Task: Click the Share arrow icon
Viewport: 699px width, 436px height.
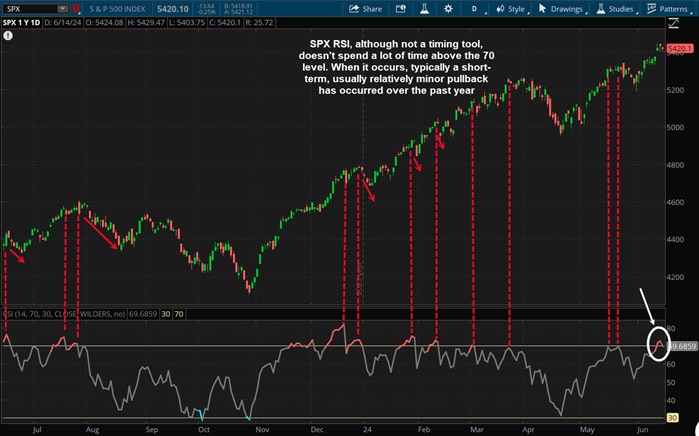Action: [353, 8]
